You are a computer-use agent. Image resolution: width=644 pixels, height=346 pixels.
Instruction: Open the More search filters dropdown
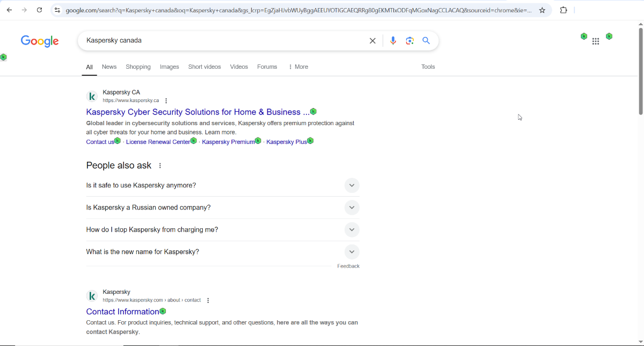click(x=298, y=67)
